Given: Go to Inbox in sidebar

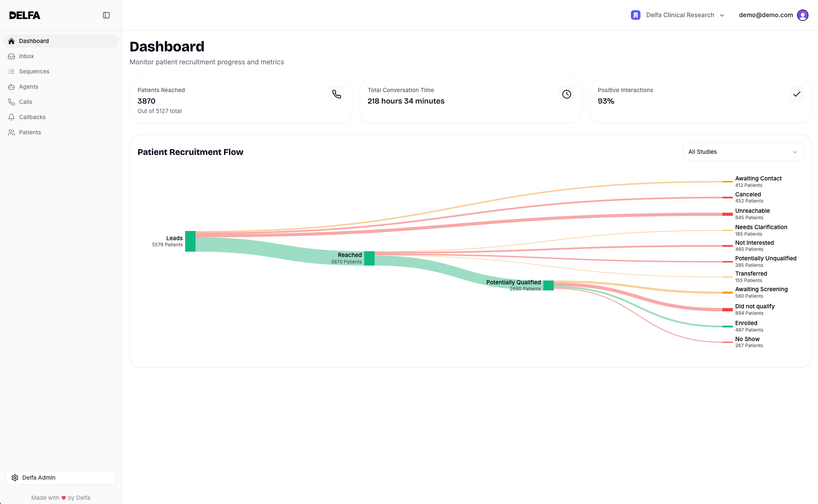Looking at the screenshot, I should click(26, 56).
